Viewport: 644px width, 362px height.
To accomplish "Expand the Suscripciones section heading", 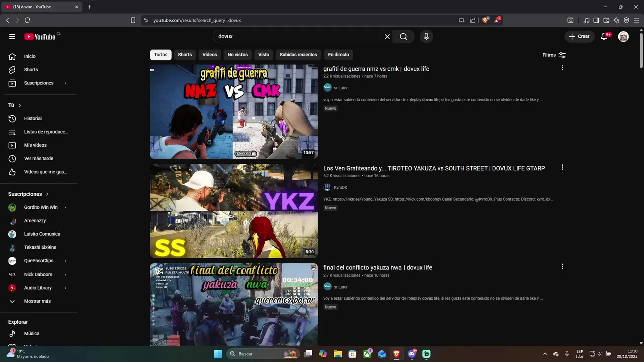I will point(29,194).
